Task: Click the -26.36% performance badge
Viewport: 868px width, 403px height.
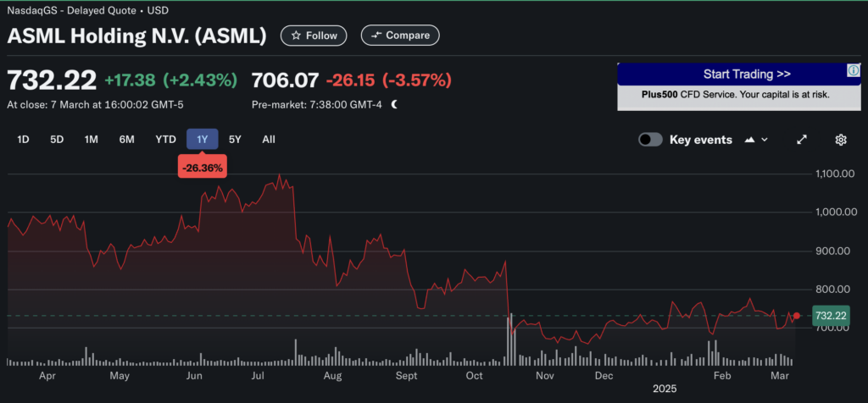Action: click(202, 168)
